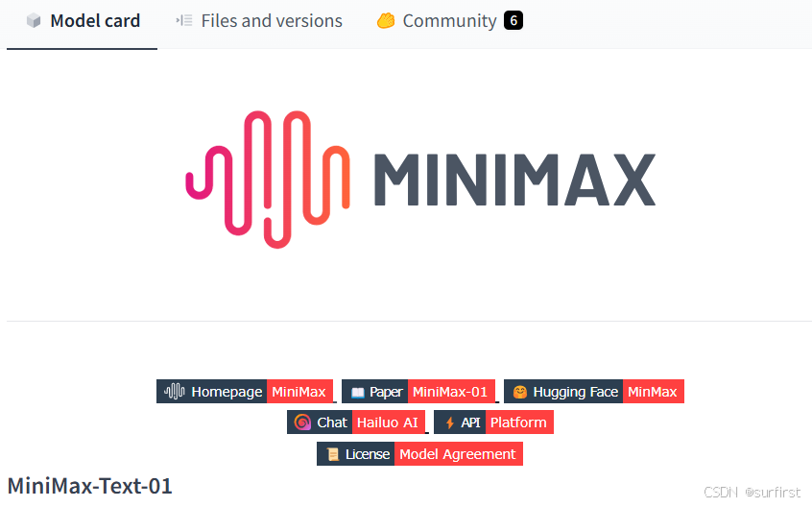
Task: Click the MiniMax logo banner image
Action: click(420, 180)
